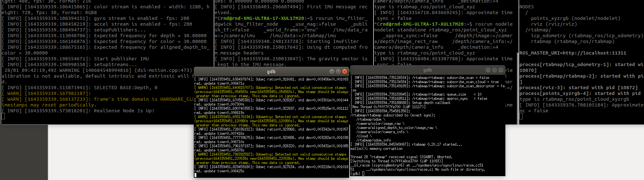The image size is (644, 180).
Task: Select 'subscribe_scan_cloud = true' line
Action: tap(425, 82)
